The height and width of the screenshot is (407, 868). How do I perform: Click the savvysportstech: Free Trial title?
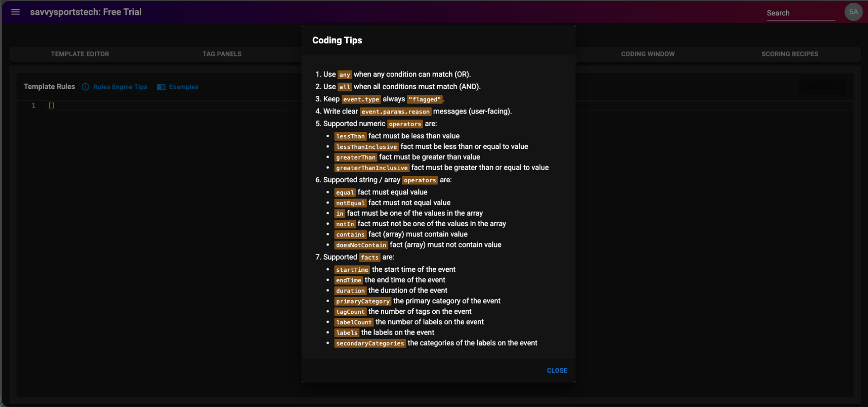pos(86,12)
